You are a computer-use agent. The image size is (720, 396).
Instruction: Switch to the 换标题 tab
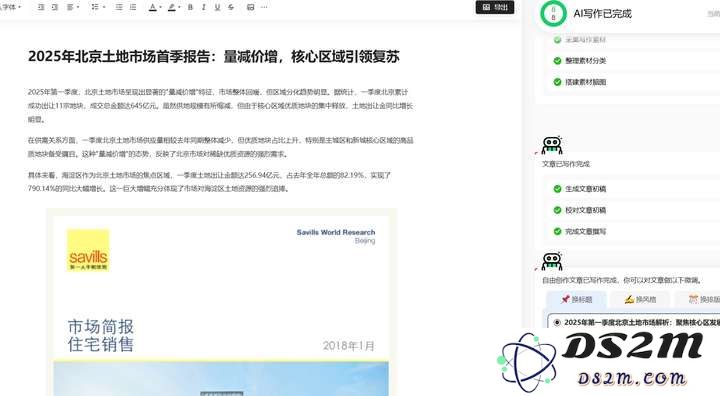(x=576, y=300)
